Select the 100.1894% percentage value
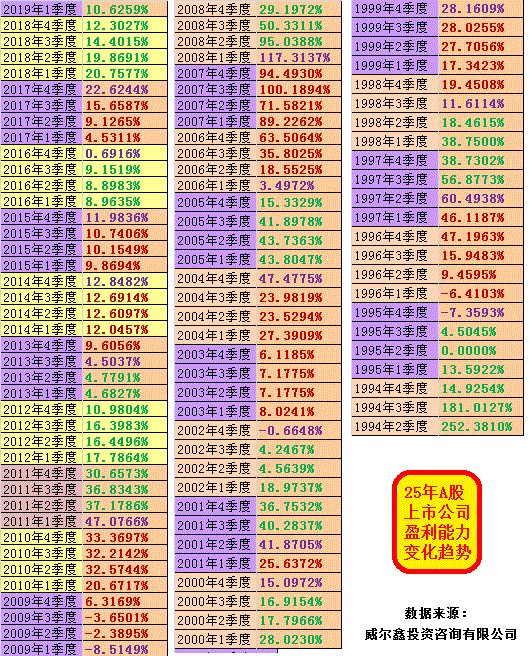 (299, 89)
